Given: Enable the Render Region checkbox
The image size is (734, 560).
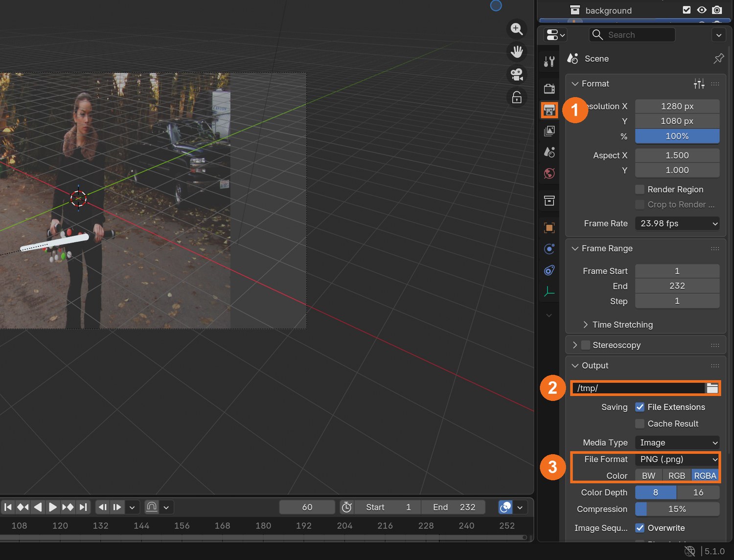Looking at the screenshot, I should (x=640, y=189).
